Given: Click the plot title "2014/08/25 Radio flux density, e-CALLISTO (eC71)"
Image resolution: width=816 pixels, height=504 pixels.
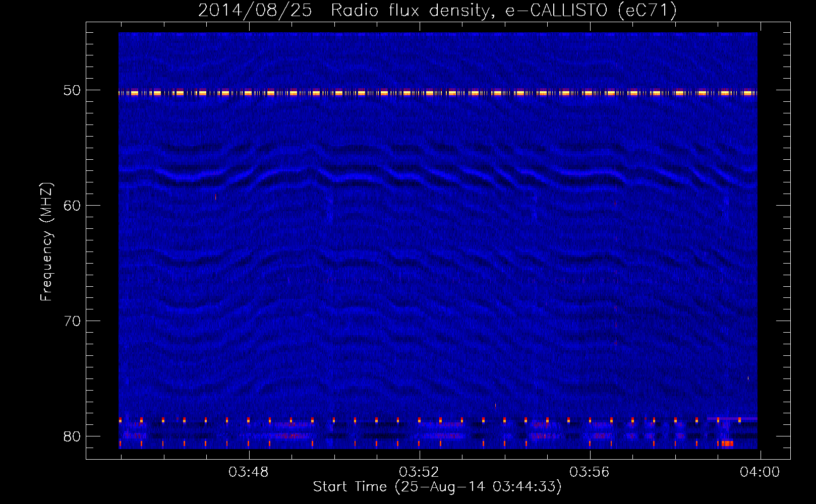Looking at the screenshot, I should coord(437,10).
